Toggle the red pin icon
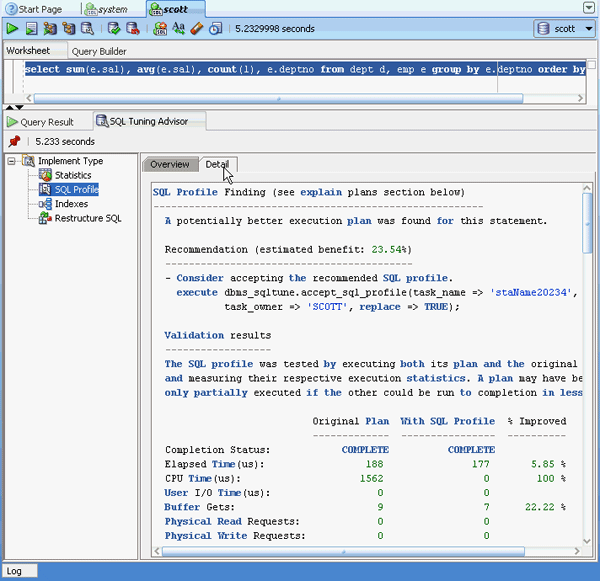Viewport: 600px width, 581px height. click(14, 142)
